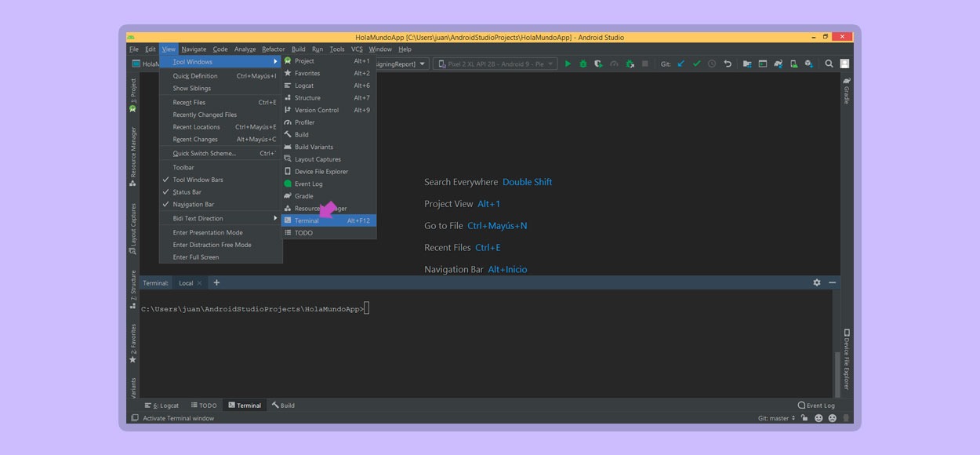The height and width of the screenshot is (455, 980).
Task: Select the Terminal bottom tab
Action: tap(245, 406)
